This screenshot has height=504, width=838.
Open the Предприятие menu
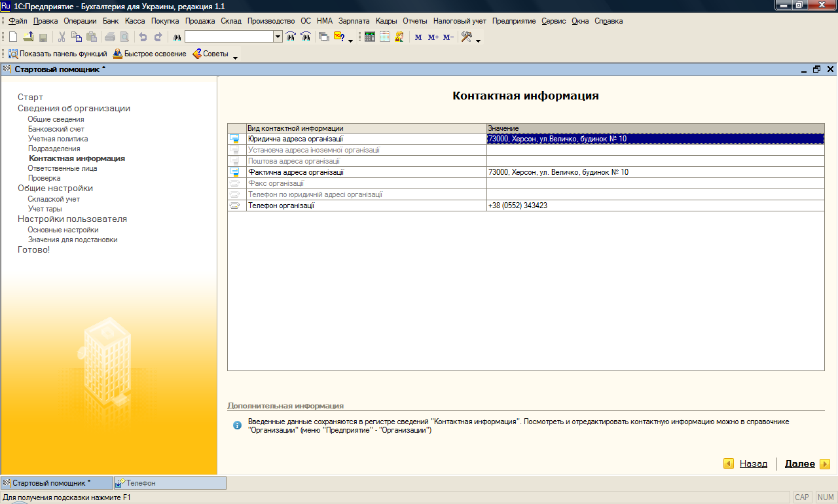coord(514,21)
